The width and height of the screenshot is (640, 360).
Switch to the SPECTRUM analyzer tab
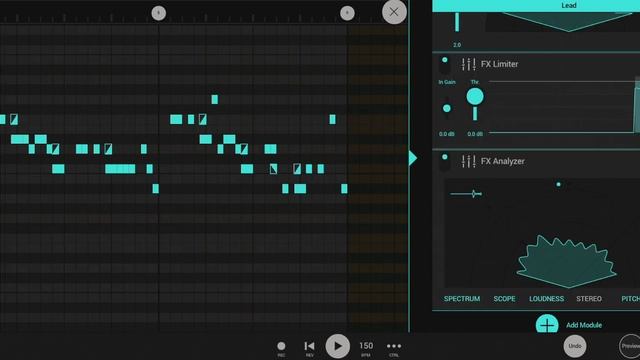click(462, 299)
